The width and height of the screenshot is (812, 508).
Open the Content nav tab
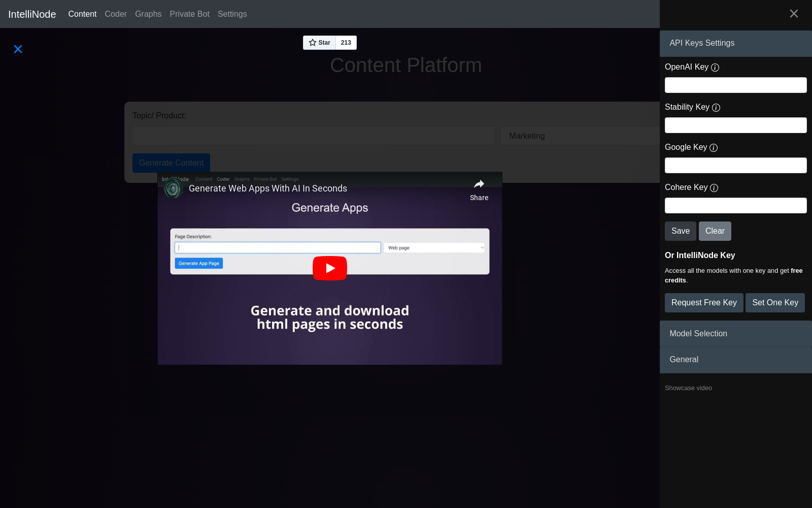[82, 14]
